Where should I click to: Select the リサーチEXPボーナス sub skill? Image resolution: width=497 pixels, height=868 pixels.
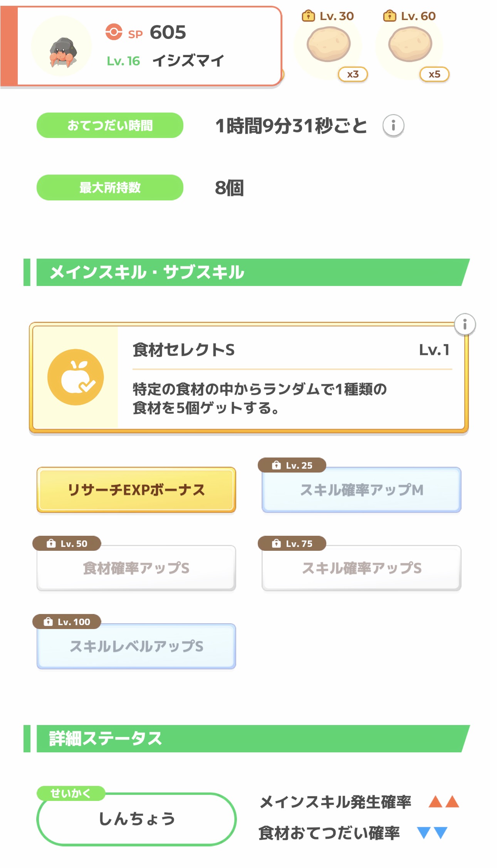tap(136, 490)
